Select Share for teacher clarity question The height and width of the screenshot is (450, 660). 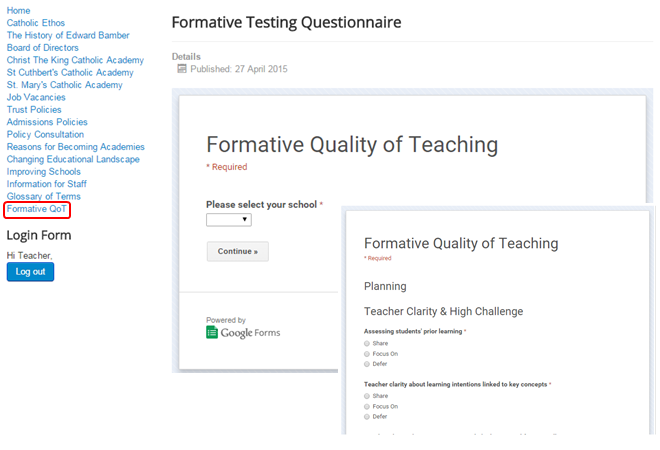367,396
